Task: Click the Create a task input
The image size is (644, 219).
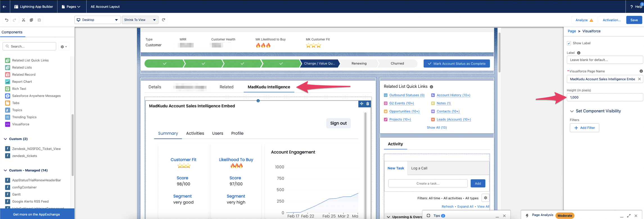Action: tap(428, 184)
